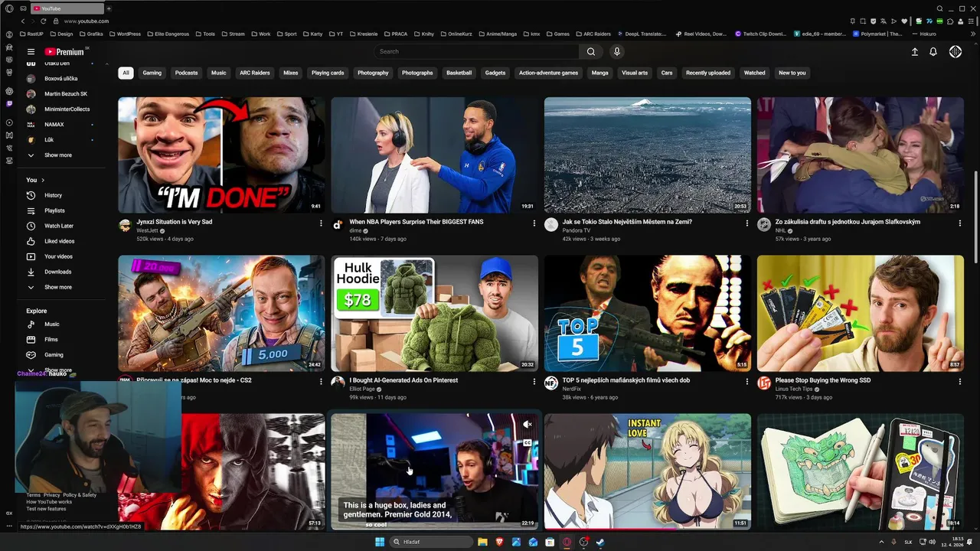This screenshot has width=980, height=551.
Task: Start voice search with the microphone icon
Action: tap(617, 51)
